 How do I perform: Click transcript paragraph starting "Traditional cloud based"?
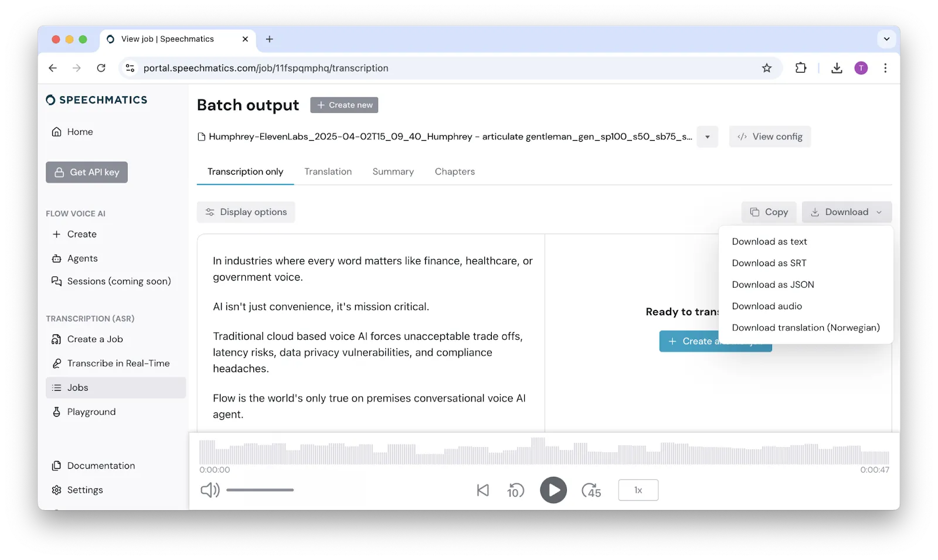point(368,353)
